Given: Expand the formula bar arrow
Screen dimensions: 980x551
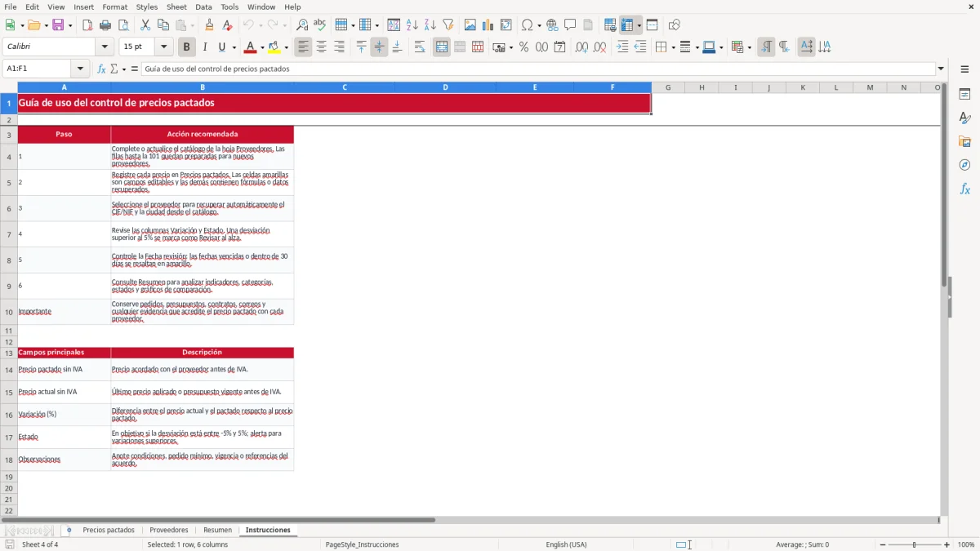Looking at the screenshot, I should pos(941,69).
